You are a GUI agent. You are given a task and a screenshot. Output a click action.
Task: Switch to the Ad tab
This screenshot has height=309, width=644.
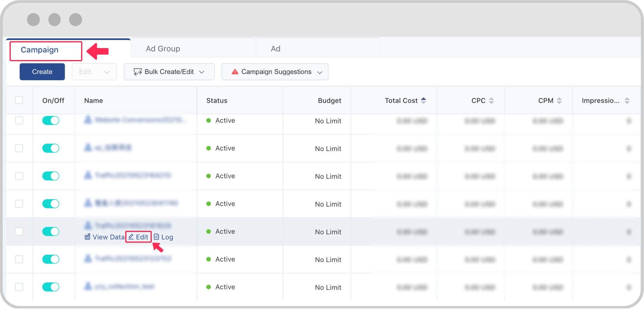(275, 49)
